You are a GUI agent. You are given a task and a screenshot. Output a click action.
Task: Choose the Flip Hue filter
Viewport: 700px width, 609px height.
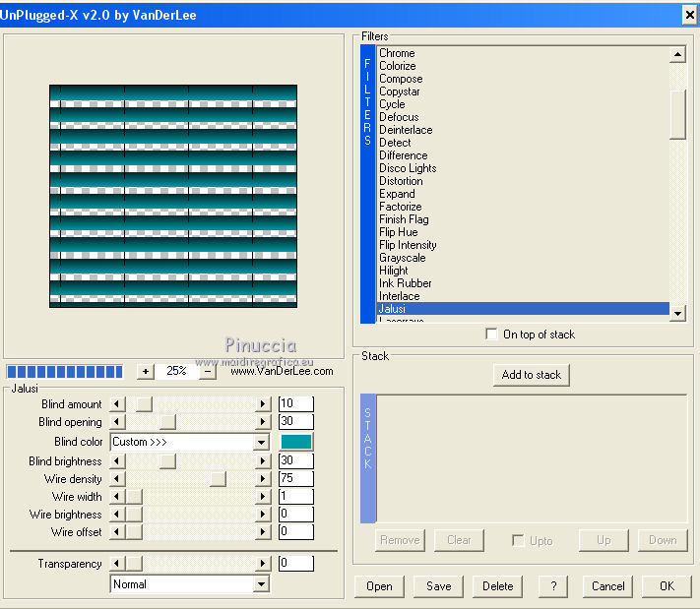coord(398,232)
